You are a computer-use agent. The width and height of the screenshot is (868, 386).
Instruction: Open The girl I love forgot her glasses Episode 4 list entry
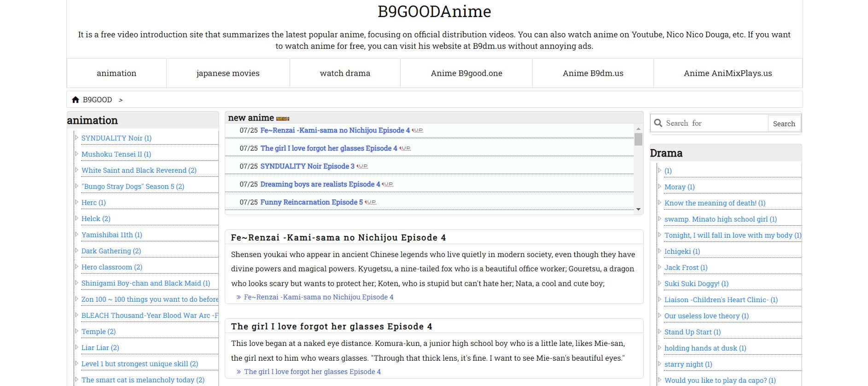click(329, 148)
